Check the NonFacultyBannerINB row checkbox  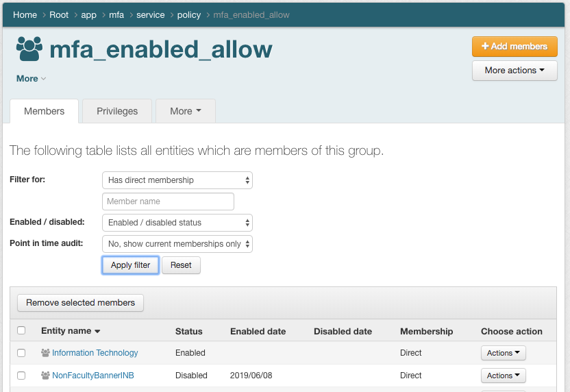click(x=21, y=376)
